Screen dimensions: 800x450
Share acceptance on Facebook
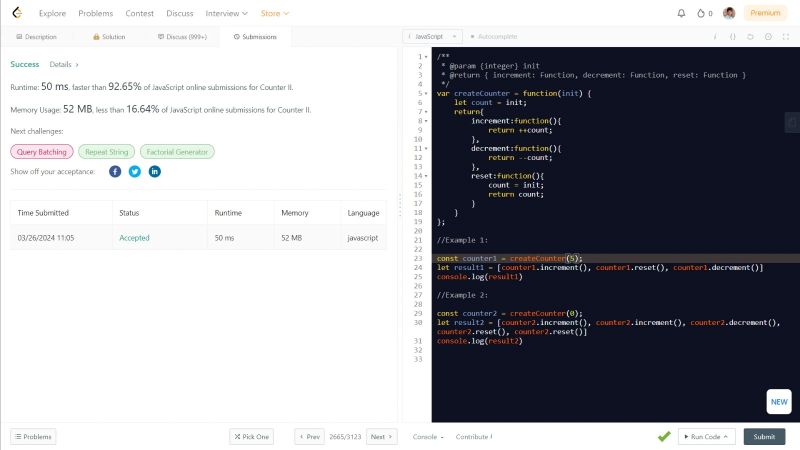(115, 172)
